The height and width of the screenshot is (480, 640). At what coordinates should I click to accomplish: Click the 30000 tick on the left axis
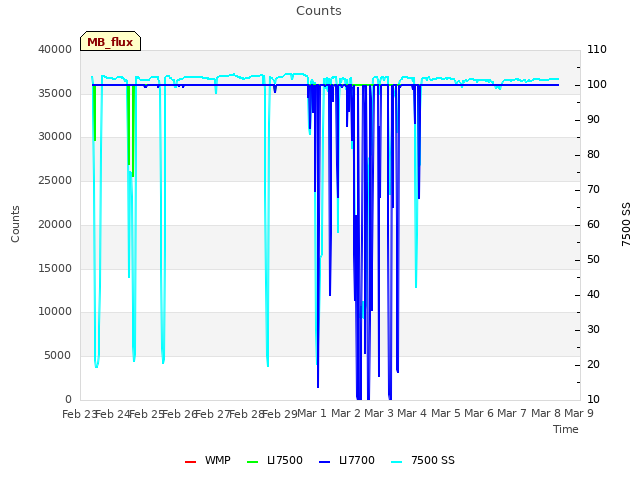tap(55, 136)
